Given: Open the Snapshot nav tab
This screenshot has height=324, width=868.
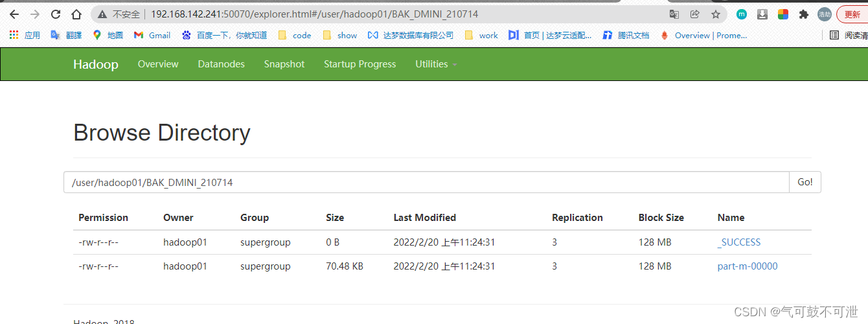Looking at the screenshot, I should [284, 64].
